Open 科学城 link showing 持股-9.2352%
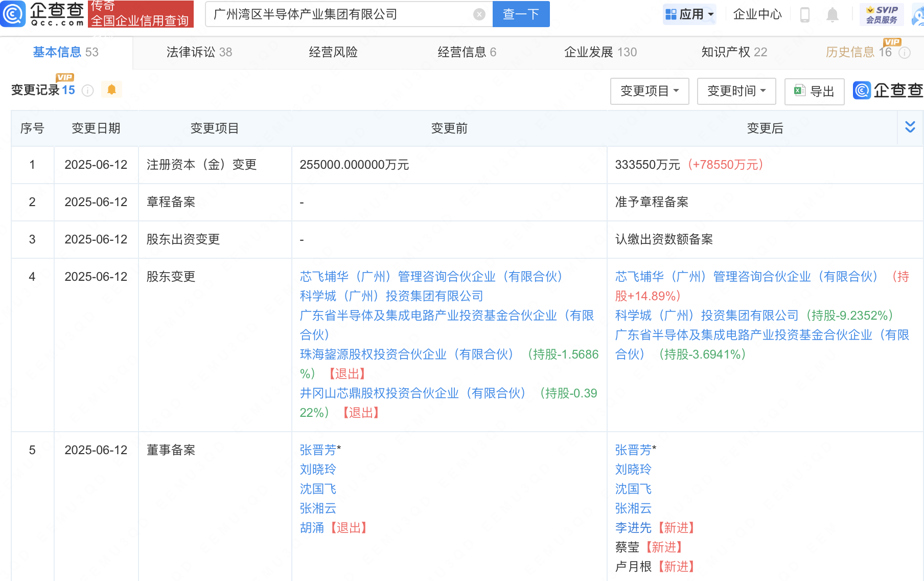The height and width of the screenshot is (581, 924). tap(707, 316)
